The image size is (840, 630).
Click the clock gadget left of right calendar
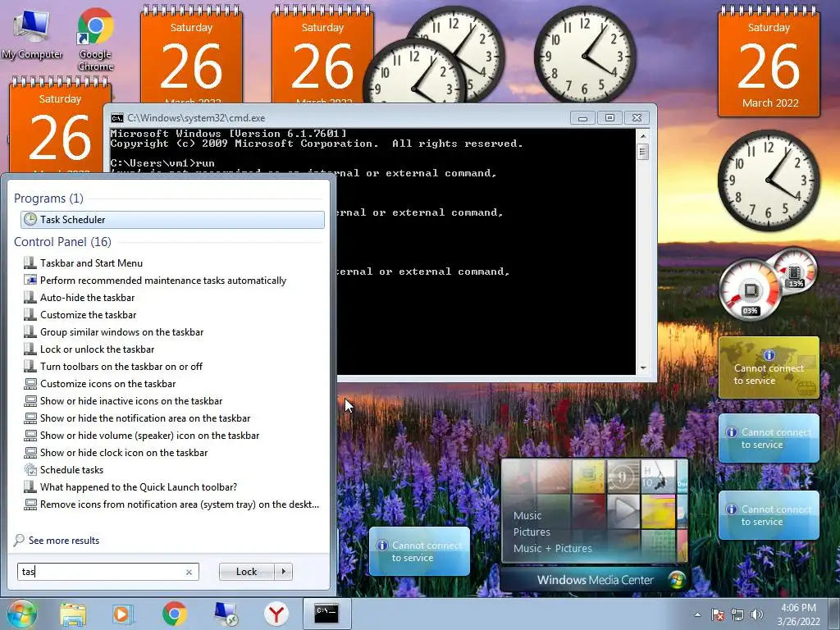pos(584,55)
